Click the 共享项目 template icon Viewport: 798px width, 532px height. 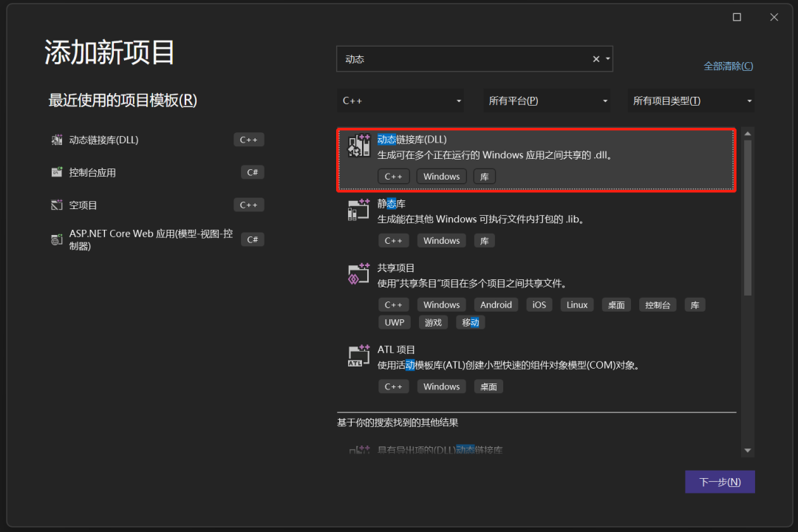click(x=359, y=274)
